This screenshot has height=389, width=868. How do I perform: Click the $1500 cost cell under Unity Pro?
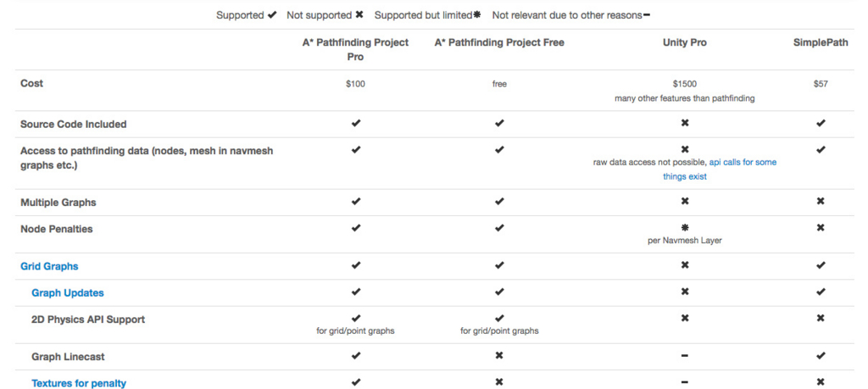point(685,84)
